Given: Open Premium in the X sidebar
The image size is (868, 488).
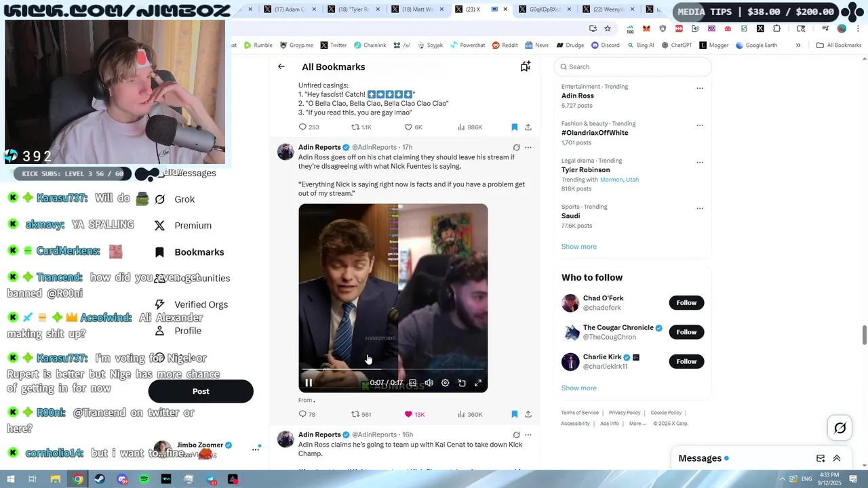Looking at the screenshot, I should [x=183, y=226].
